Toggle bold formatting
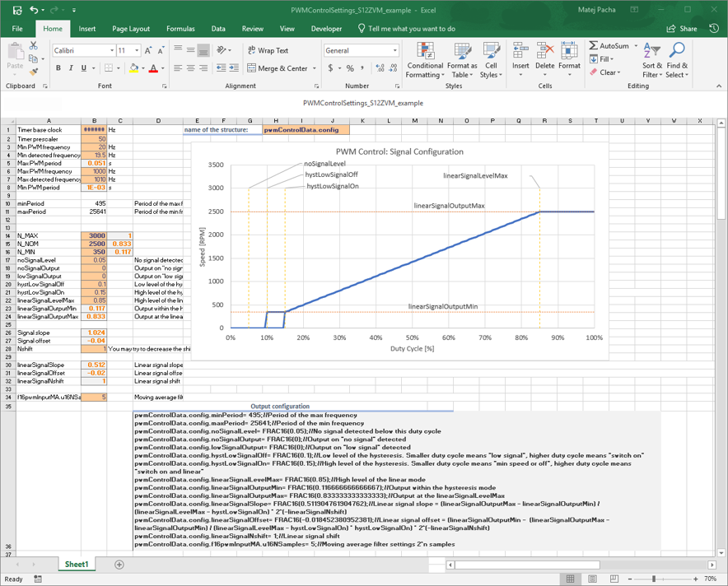This screenshot has height=586, width=728. (x=58, y=67)
